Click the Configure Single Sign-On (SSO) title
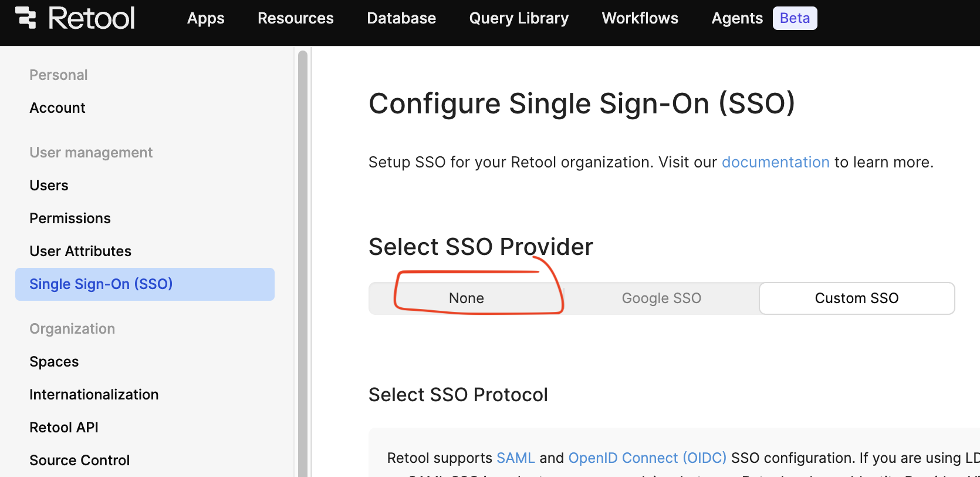 582,104
